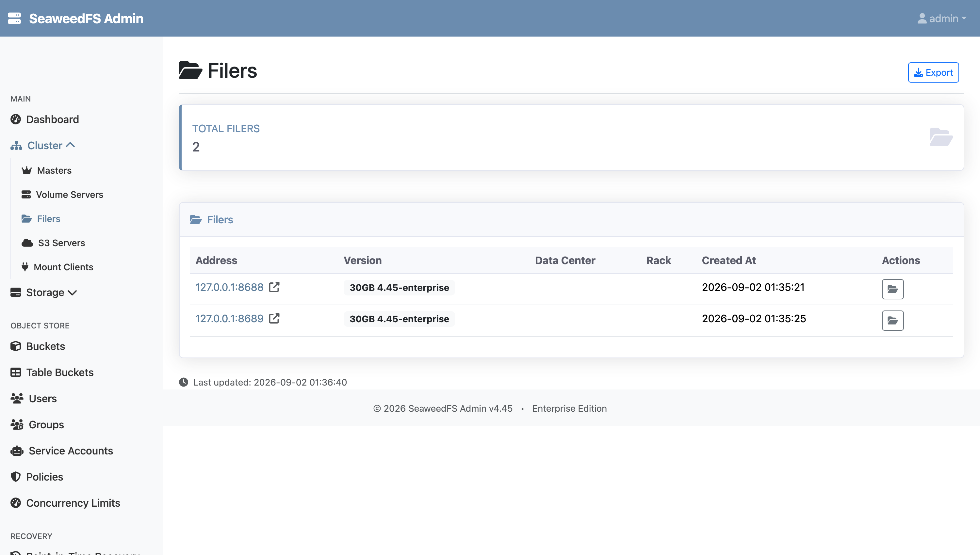Click the Buckets cube icon

coord(16,346)
